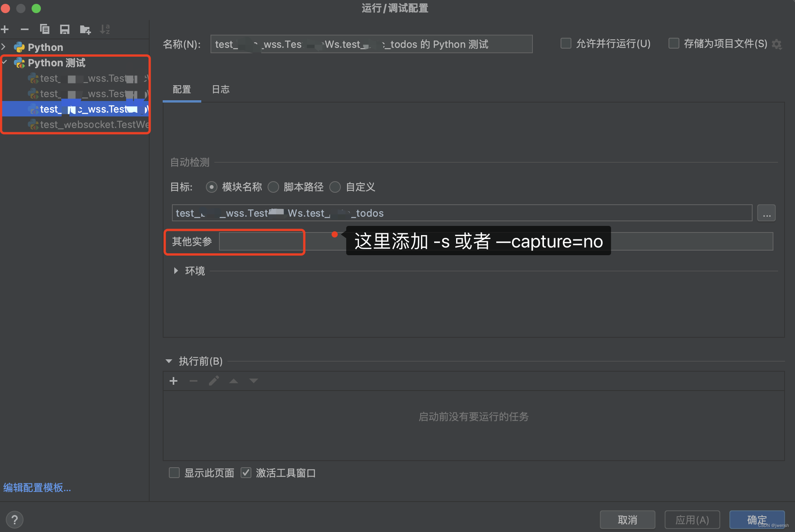The height and width of the screenshot is (532, 795).
Task: Open settings gear next to store as project file
Action: (x=777, y=44)
